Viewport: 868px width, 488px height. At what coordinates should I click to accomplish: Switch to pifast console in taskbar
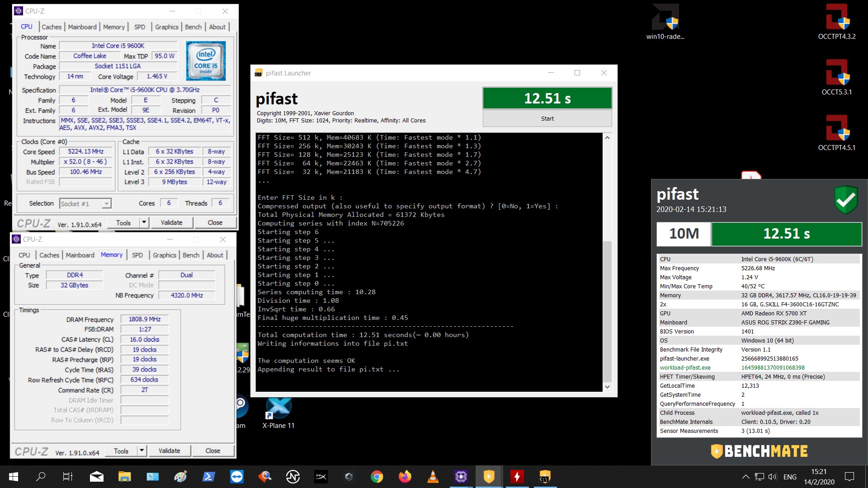tap(545, 477)
